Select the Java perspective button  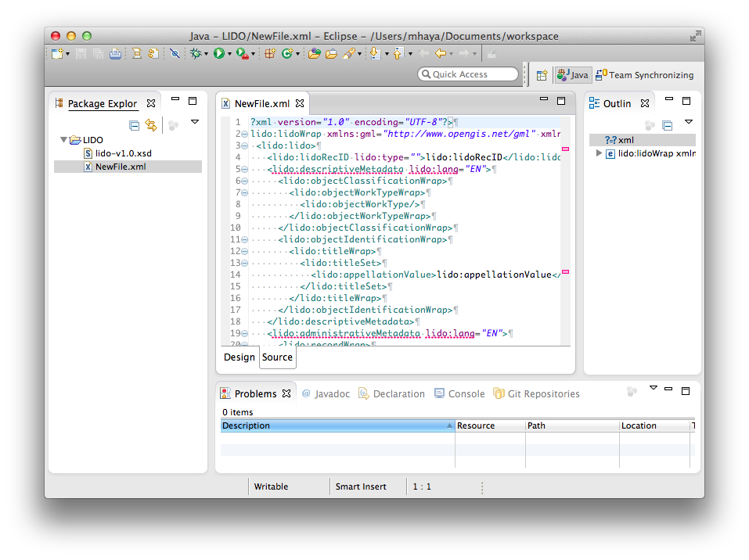point(572,74)
